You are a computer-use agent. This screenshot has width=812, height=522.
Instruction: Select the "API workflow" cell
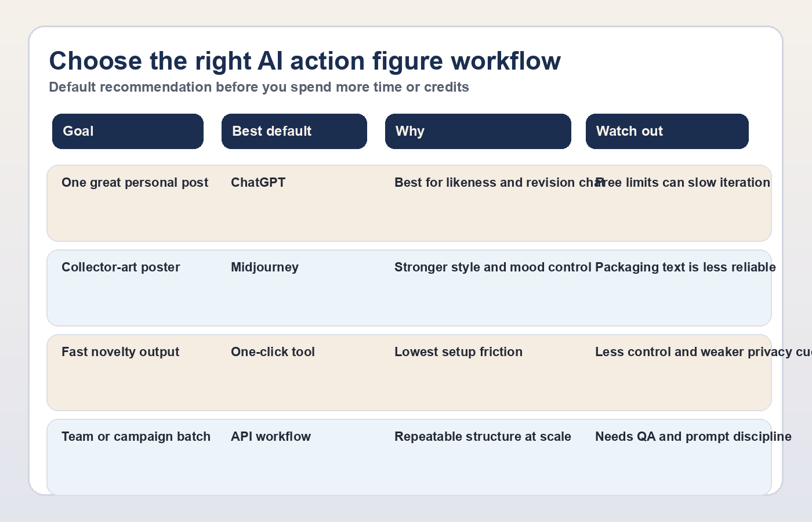point(271,437)
